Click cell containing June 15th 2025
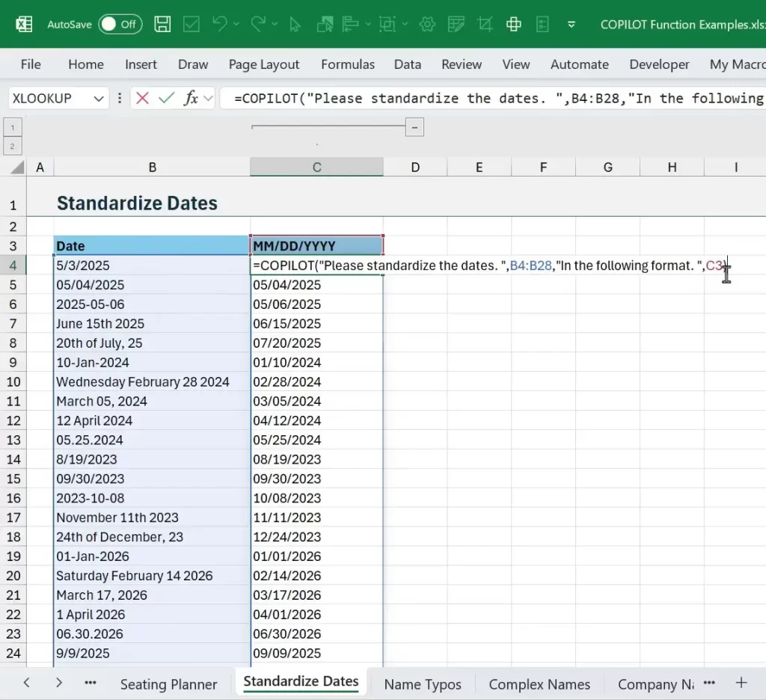This screenshot has width=766, height=700. tap(152, 323)
